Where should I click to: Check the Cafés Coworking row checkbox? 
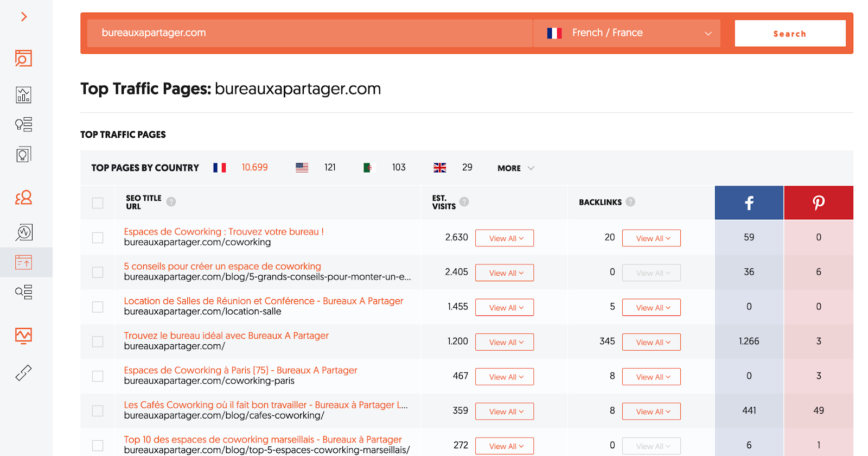tap(98, 411)
